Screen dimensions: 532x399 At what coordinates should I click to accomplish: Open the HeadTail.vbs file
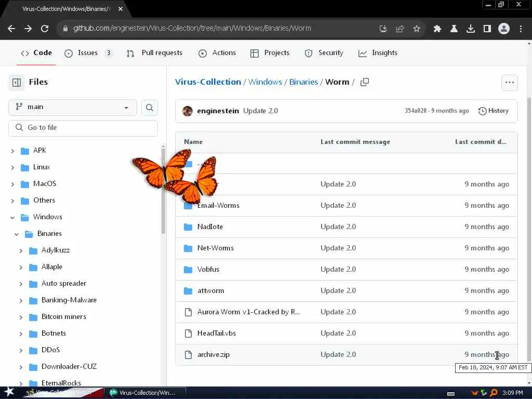pyautogui.click(x=217, y=334)
